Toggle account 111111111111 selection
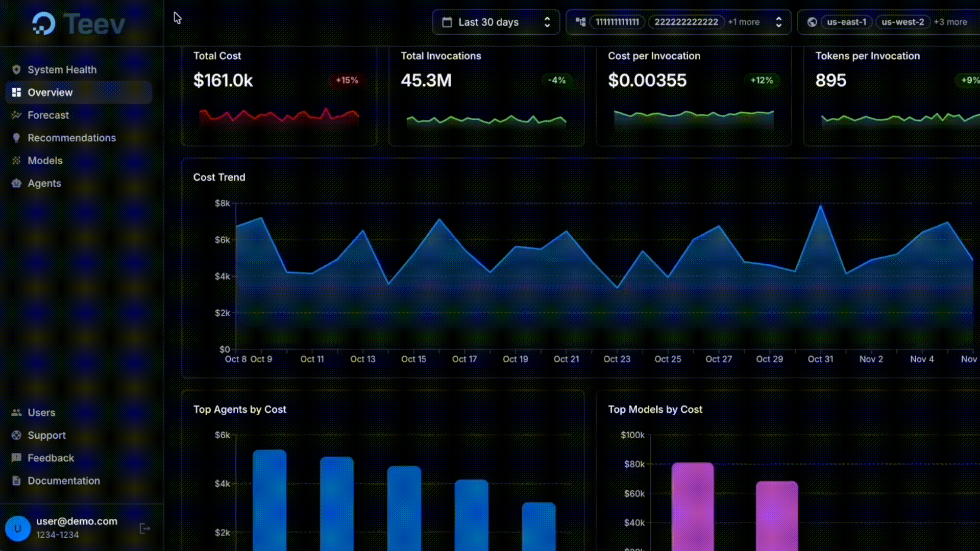 point(617,22)
